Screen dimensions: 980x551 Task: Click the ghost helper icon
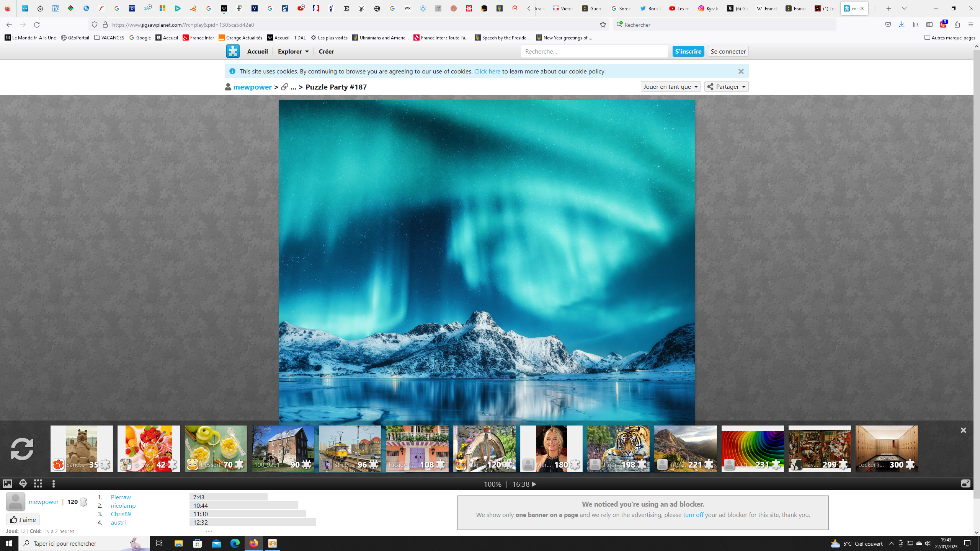(x=23, y=484)
